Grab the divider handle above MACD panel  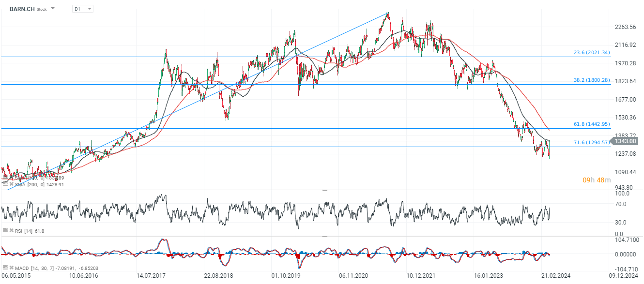[x=324, y=237]
